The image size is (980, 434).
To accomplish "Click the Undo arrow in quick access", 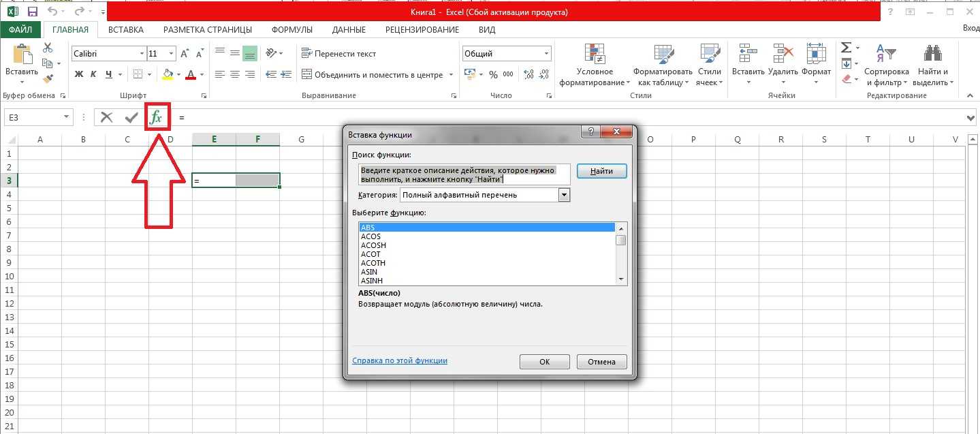I will [53, 12].
